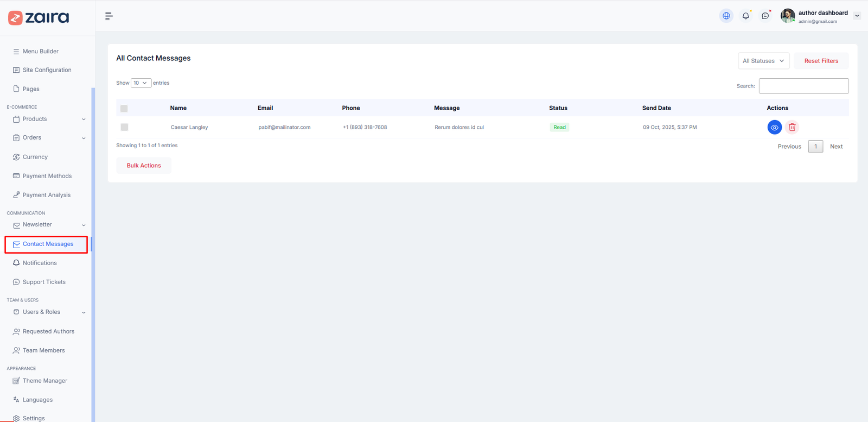Click the sidebar vertical scrollbar
Image resolution: width=868 pixels, height=422 pixels.
click(x=93, y=255)
